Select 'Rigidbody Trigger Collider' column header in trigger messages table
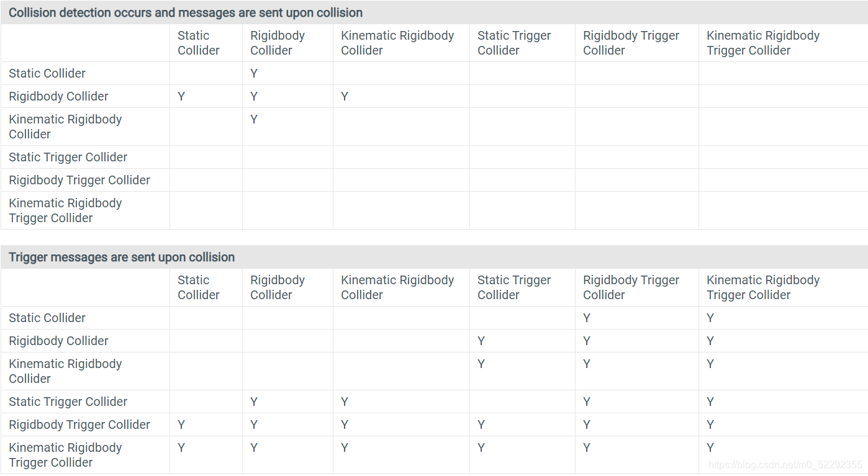The width and height of the screenshot is (868, 476). point(631,287)
